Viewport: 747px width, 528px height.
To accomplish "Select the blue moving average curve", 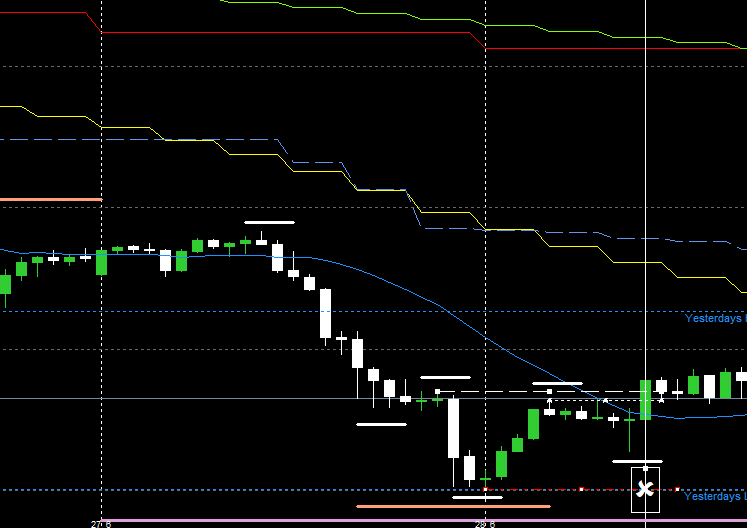I will click(400, 290).
